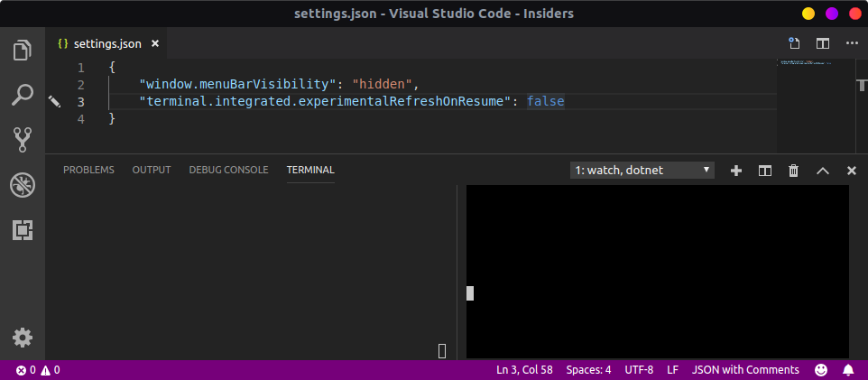Minimize the window with the yellow button
This screenshot has width=868, height=380.
[x=808, y=14]
